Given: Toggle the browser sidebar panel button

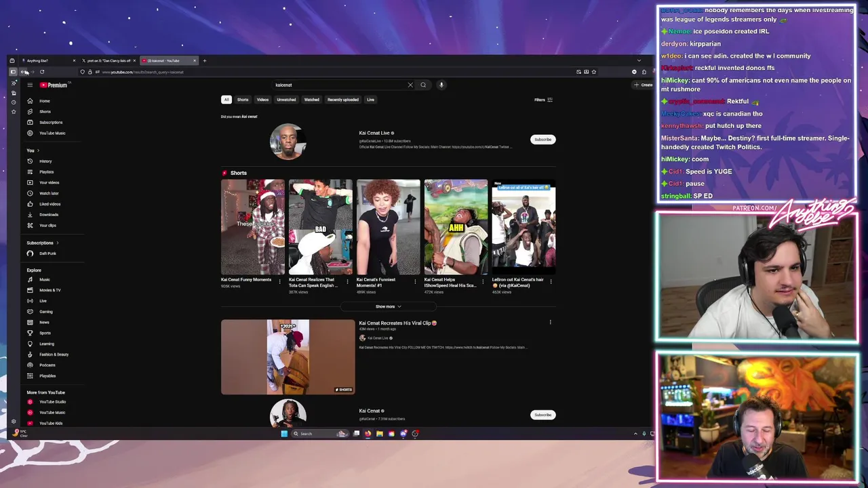Looking at the screenshot, I should 13,72.
